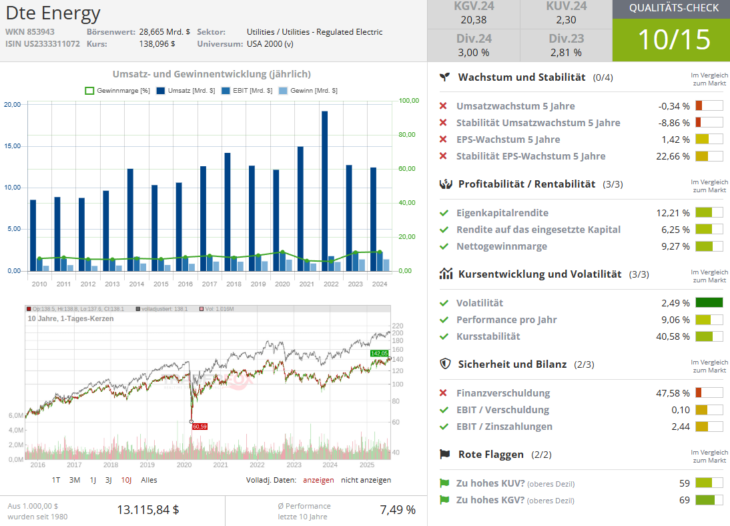
Task: Click the green flag beside Zu hohes KUV?
Action: [444, 483]
